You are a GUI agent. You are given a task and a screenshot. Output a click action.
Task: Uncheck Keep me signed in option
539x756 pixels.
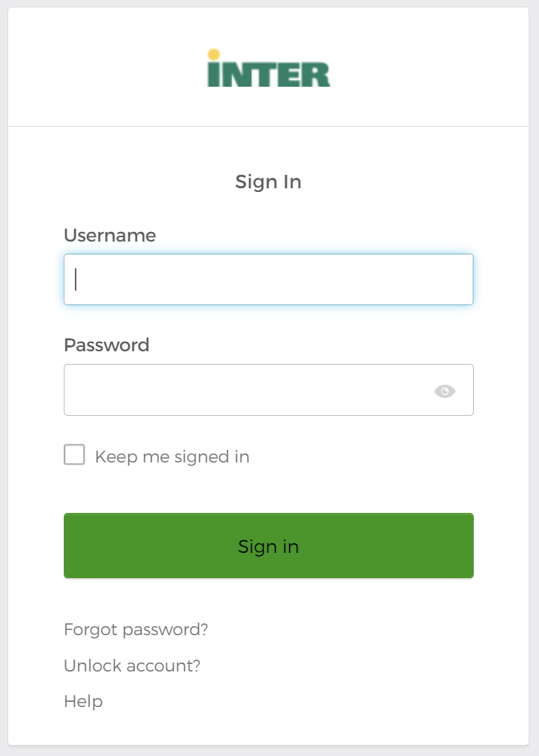[73, 455]
